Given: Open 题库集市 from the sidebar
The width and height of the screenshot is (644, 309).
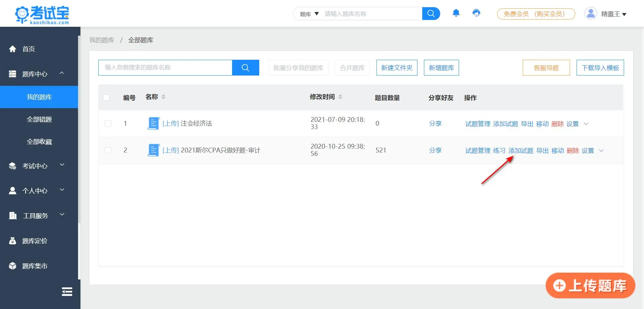Looking at the screenshot, I should click(x=35, y=266).
